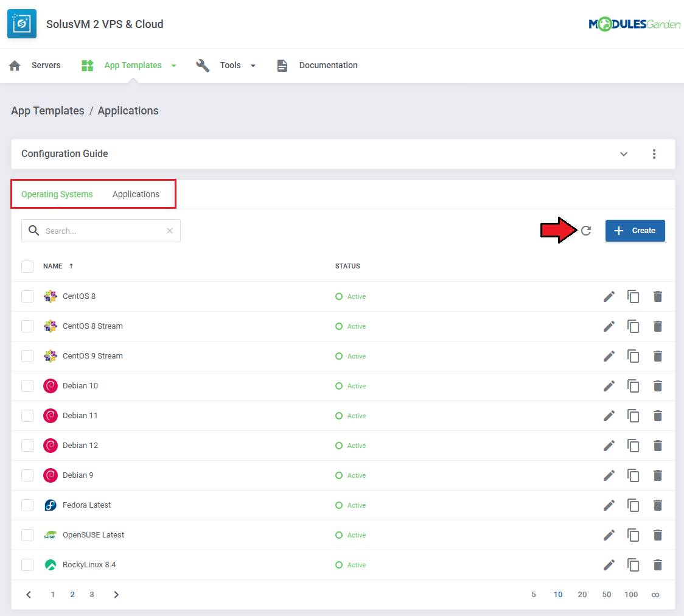
Task: Show 100 entries per page
Action: tap(631, 595)
